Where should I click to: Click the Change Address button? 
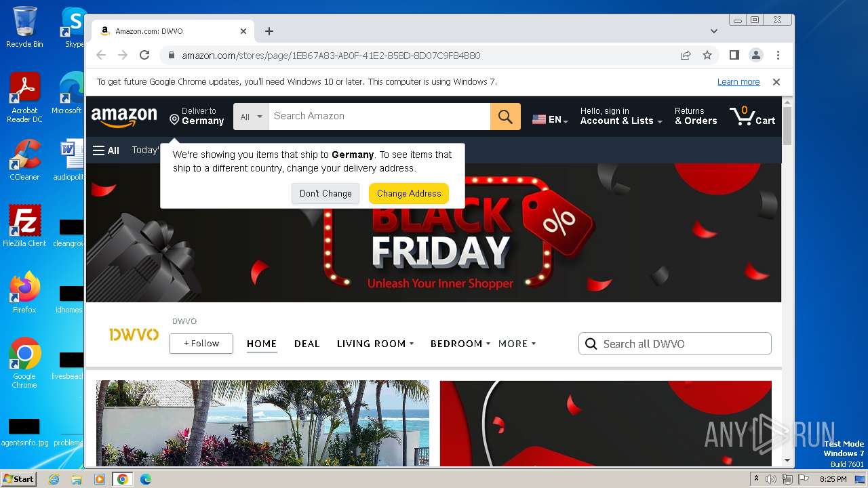click(x=409, y=193)
